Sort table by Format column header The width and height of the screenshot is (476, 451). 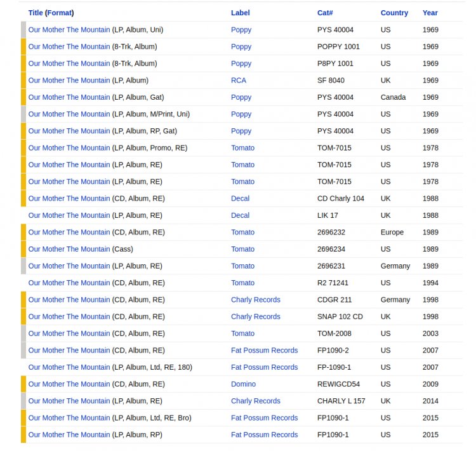[x=60, y=13]
